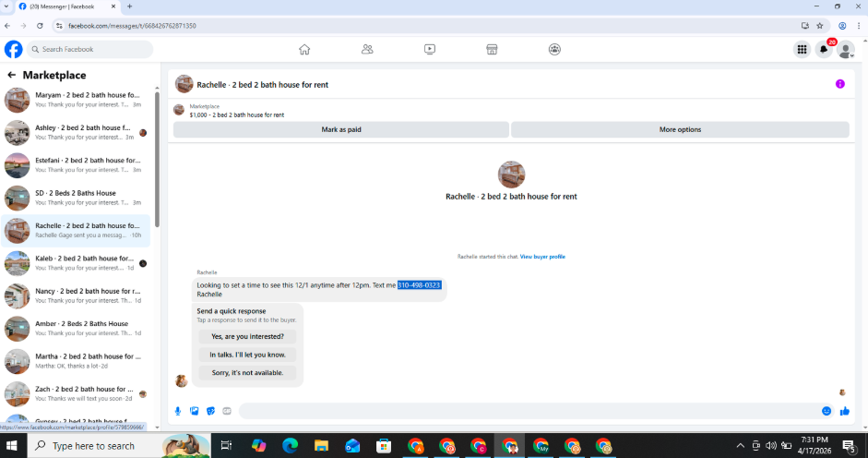Screen dimensions: 868x458
Task: Open conversation info purple icon
Action: [839, 84]
